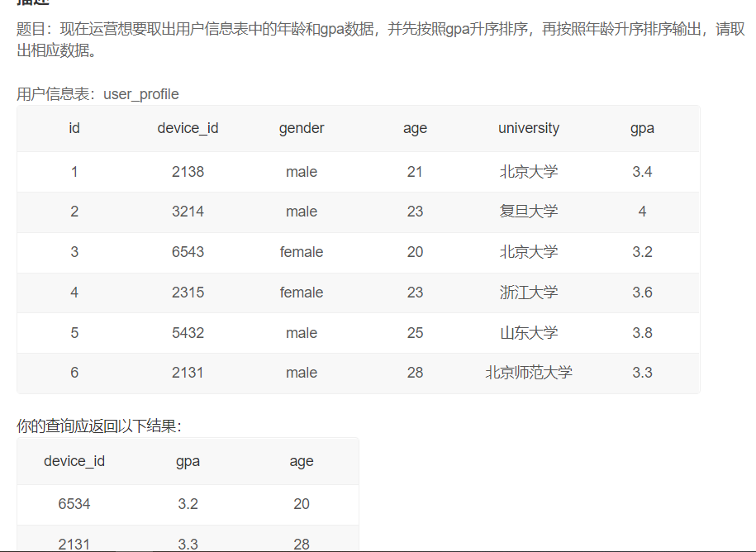This screenshot has width=756, height=552.
Task: Select id cell 1 in the first row
Action: pyautogui.click(x=74, y=172)
